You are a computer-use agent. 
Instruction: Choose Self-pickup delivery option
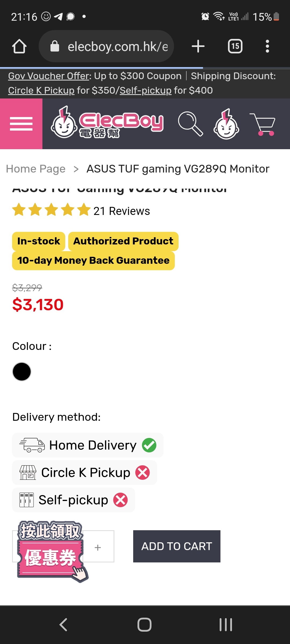tap(74, 500)
